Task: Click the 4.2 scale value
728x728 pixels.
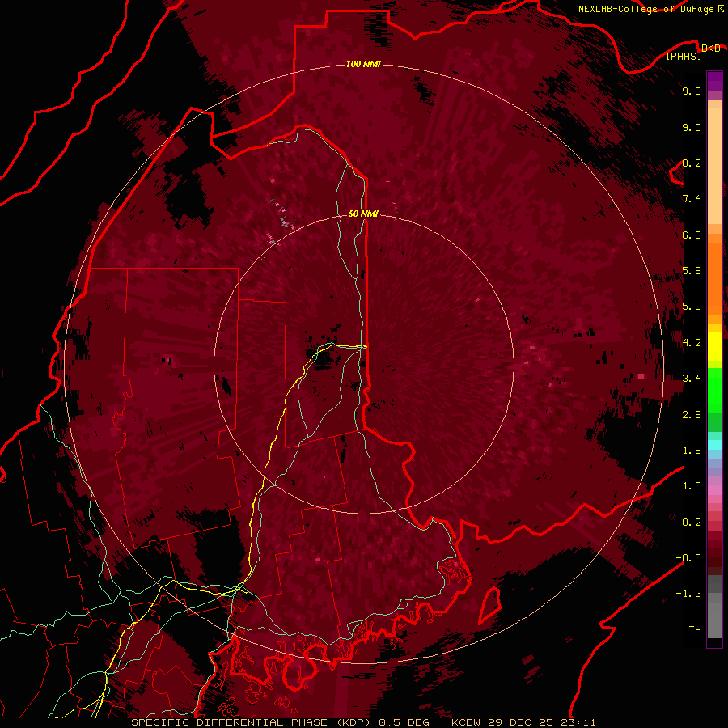Action: tap(692, 343)
